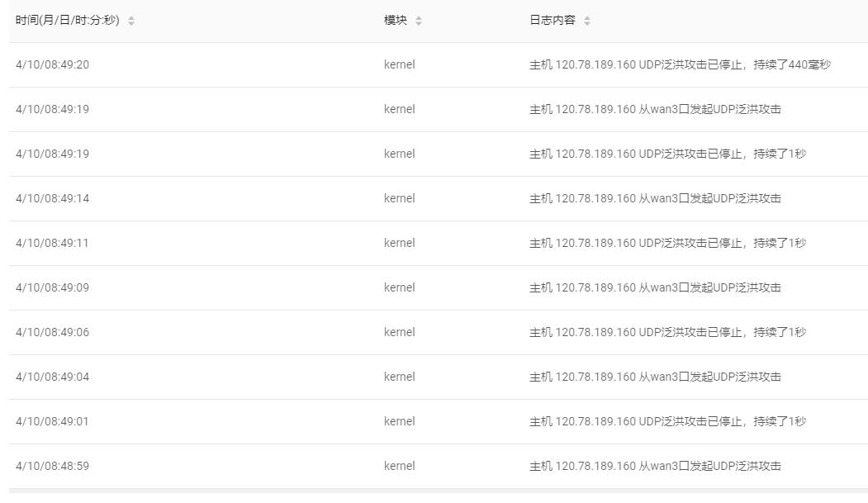Image resolution: width=868 pixels, height=503 pixels.
Task: Click the log content in the 08:49:06 row
Action: 667,332
